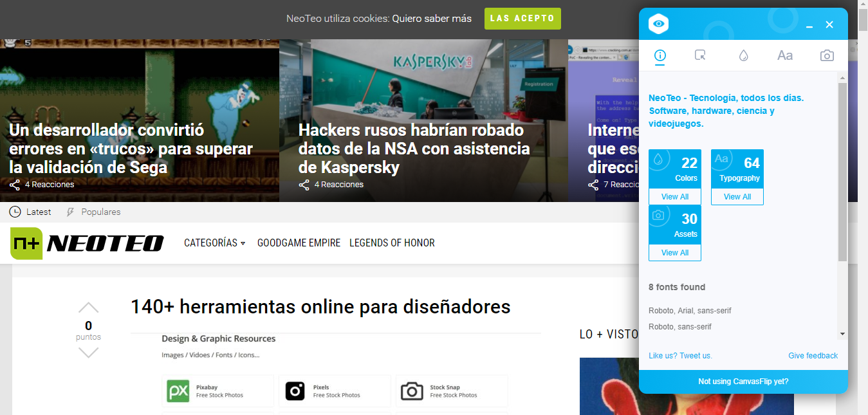Click the camera icon in the Assets card
This screenshot has width=868, height=415.
tap(658, 215)
